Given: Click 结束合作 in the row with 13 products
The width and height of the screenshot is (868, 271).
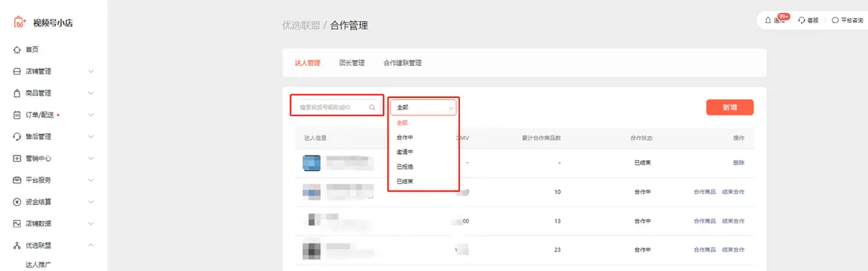Looking at the screenshot, I should pyautogui.click(x=733, y=220).
